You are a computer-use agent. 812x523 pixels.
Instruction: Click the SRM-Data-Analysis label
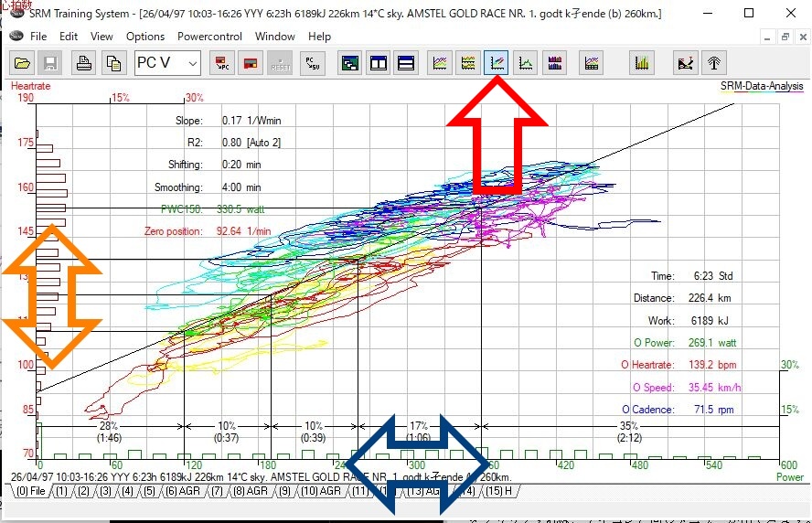pos(762,86)
